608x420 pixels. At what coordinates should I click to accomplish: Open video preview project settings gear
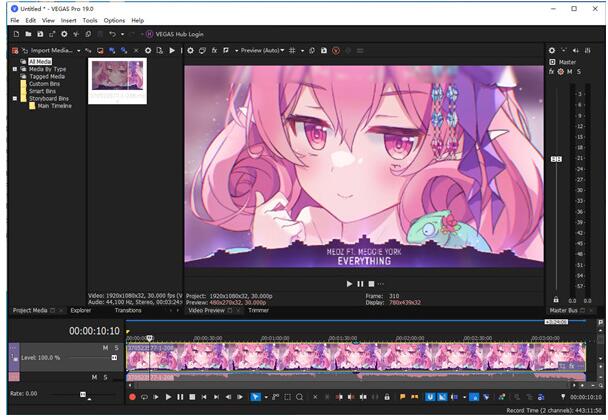(190, 50)
